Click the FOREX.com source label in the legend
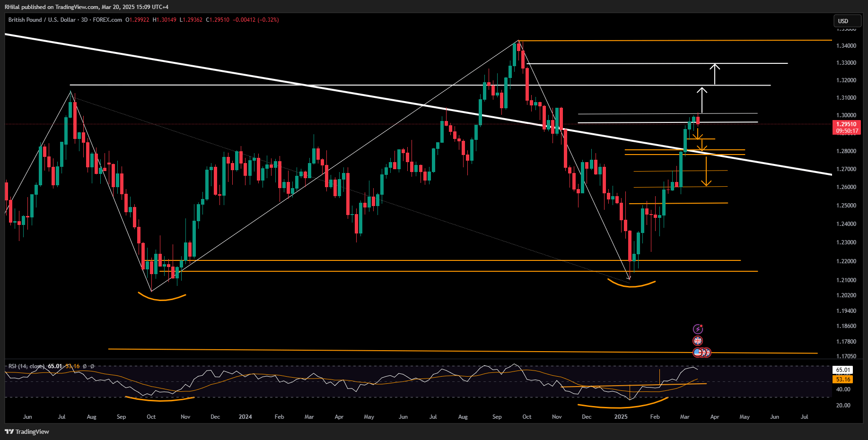This screenshot has height=440, width=868. tap(107, 20)
